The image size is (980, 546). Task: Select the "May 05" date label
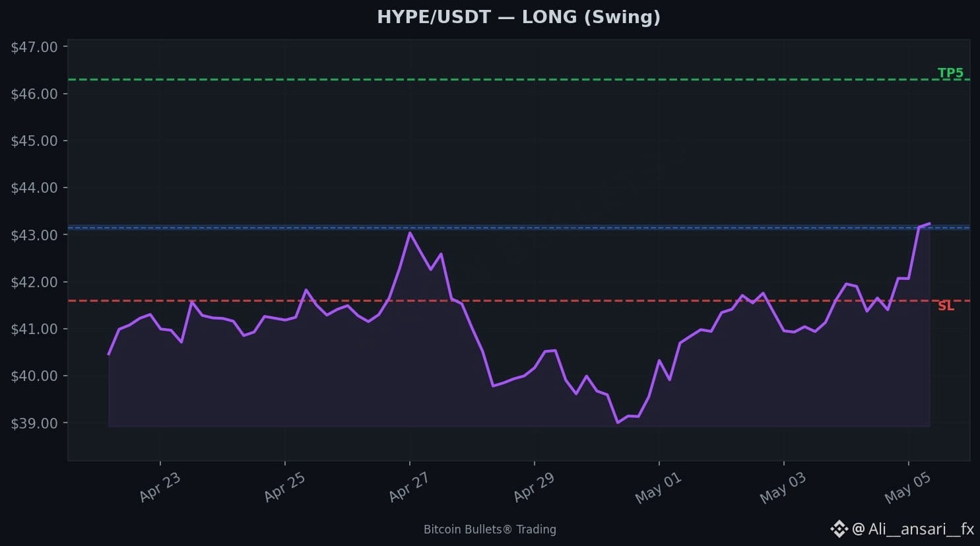pos(907,489)
